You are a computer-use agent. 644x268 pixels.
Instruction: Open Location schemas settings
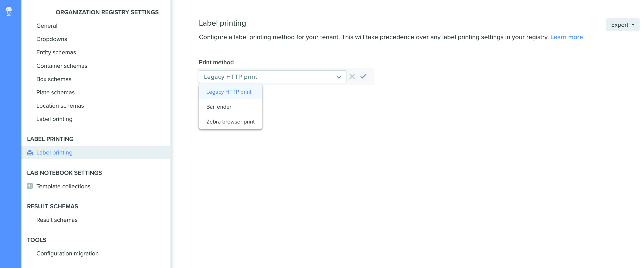60,105
